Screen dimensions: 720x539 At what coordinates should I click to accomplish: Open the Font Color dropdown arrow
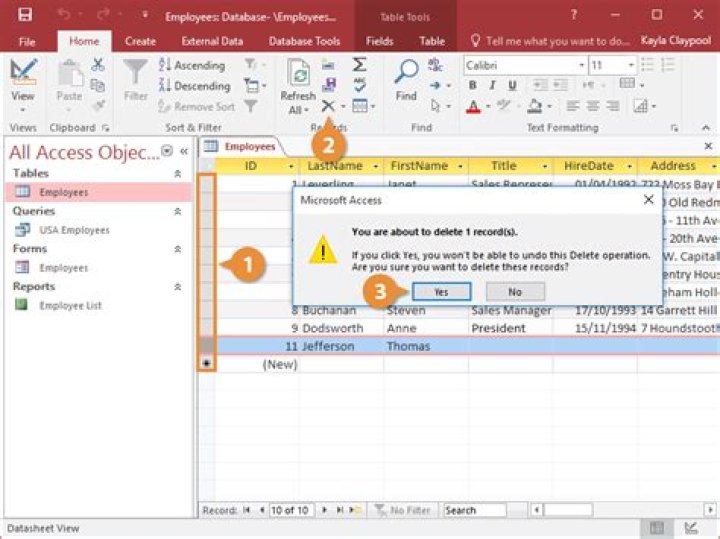(x=488, y=107)
